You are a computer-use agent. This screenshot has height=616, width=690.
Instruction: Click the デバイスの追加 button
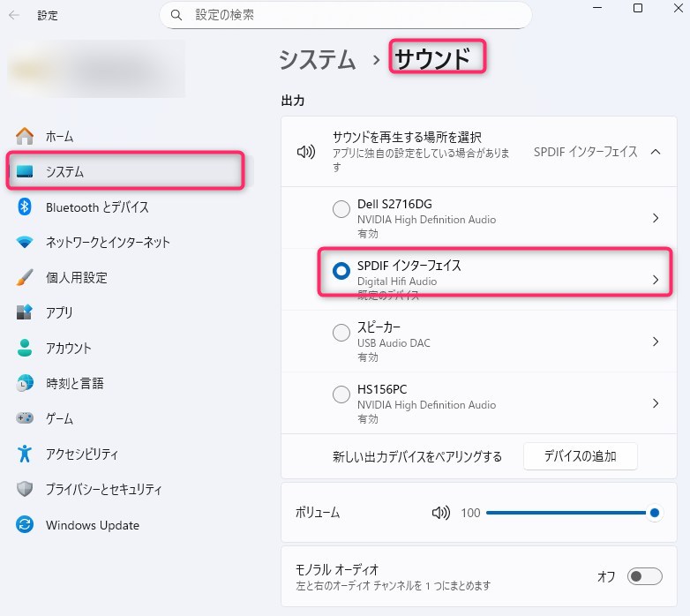tap(580, 456)
